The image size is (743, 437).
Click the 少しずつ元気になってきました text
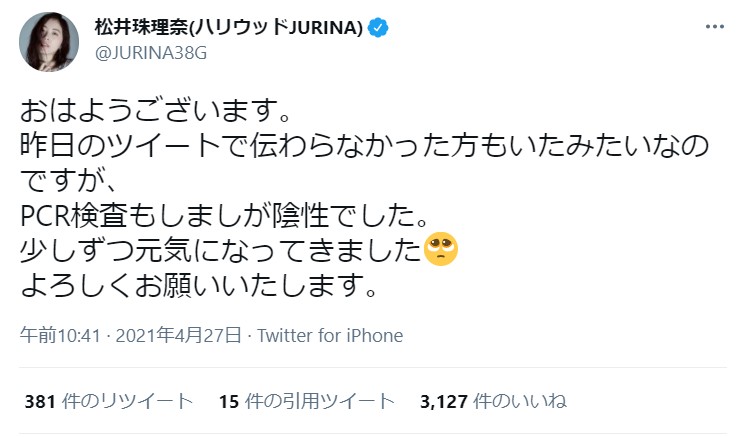coord(220,250)
